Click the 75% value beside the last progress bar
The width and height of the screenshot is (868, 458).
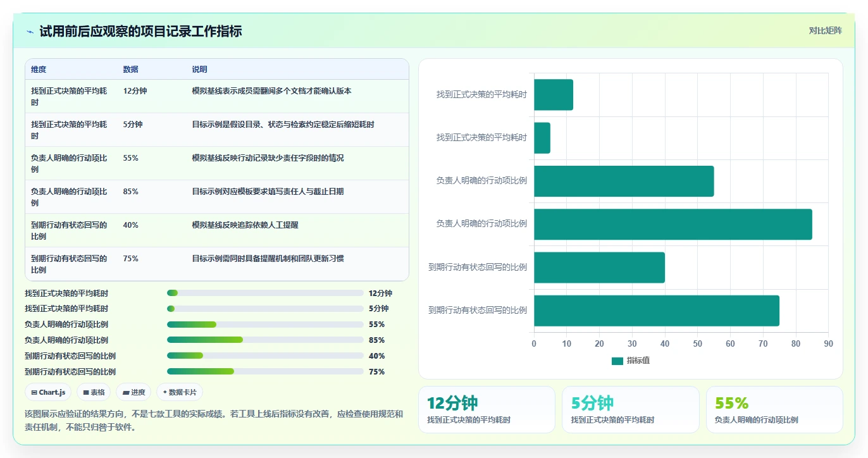(376, 372)
